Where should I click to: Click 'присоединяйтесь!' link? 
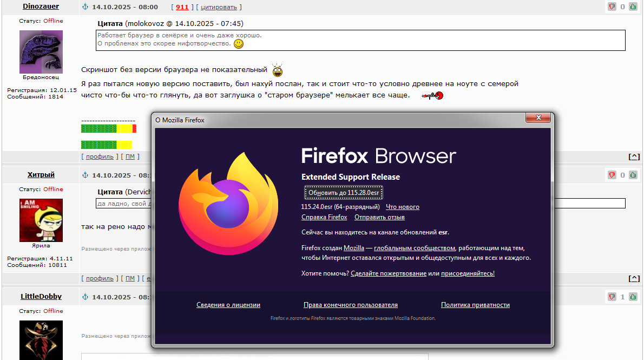pyautogui.click(x=468, y=273)
